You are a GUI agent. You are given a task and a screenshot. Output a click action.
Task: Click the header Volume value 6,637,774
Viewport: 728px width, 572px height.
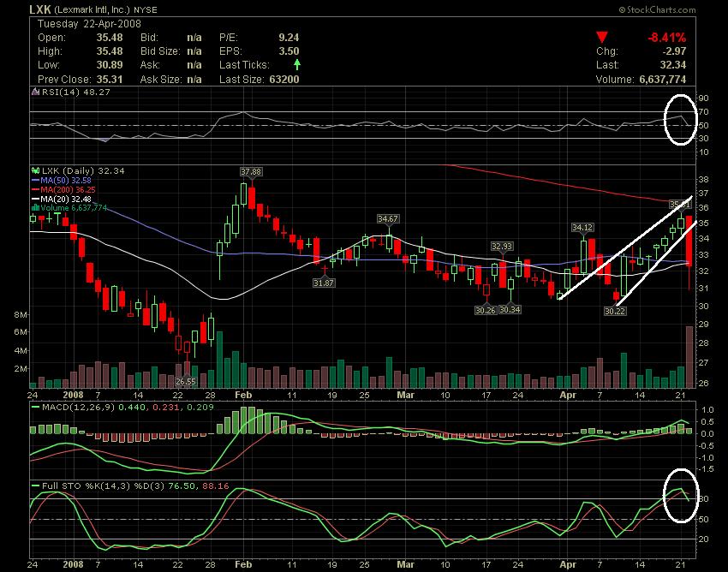(x=663, y=80)
